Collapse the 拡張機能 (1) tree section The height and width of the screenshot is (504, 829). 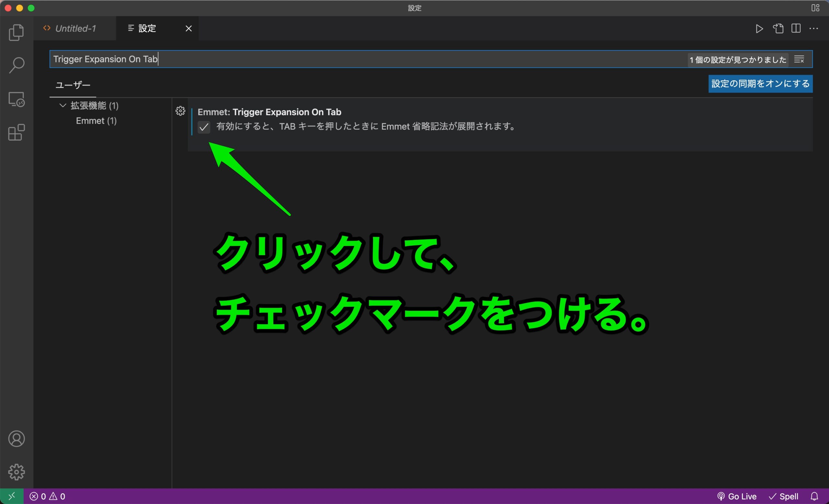[x=62, y=105]
